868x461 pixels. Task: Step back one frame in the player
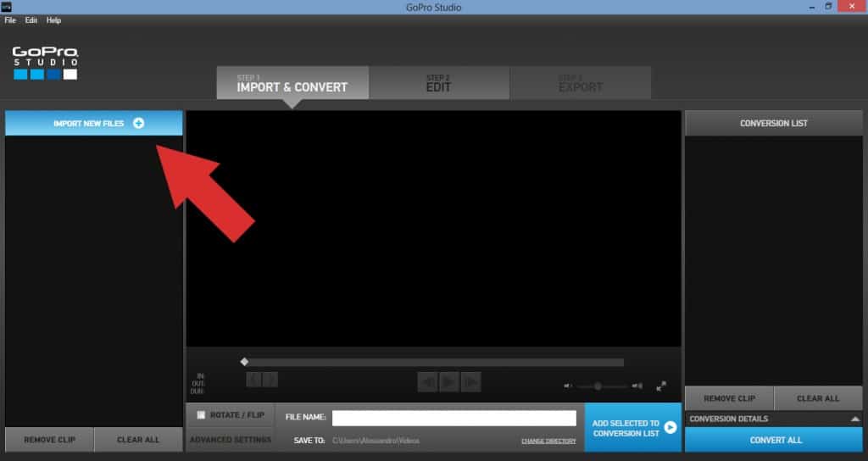[428, 382]
